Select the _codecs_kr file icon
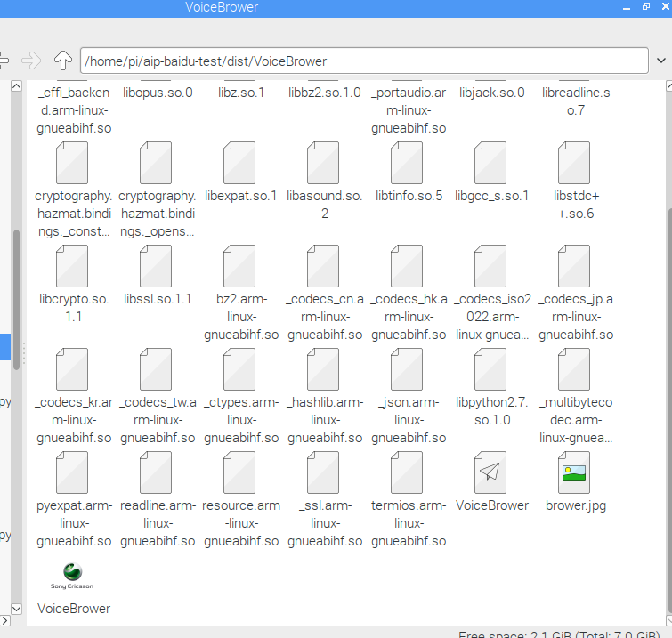 pos(72,370)
